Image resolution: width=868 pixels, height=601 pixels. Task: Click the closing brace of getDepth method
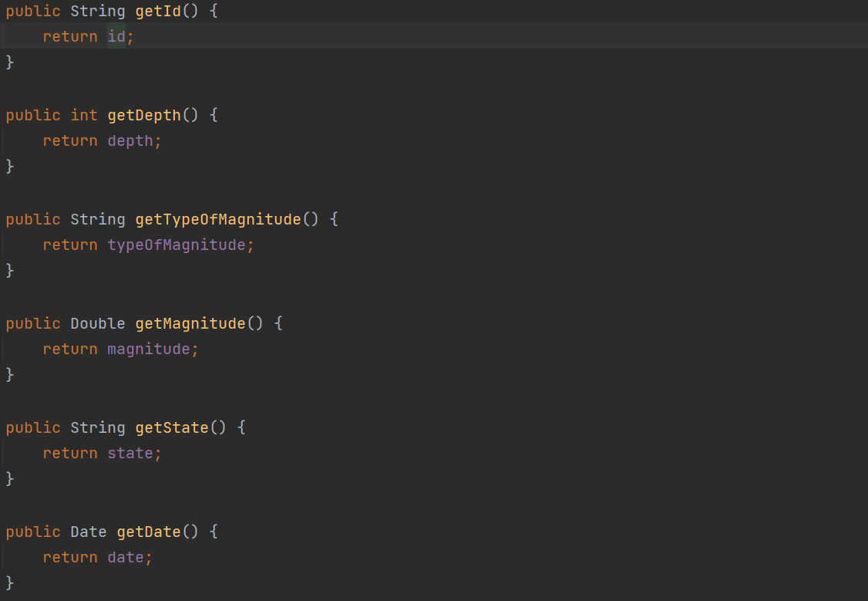pyautogui.click(x=8, y=166)
